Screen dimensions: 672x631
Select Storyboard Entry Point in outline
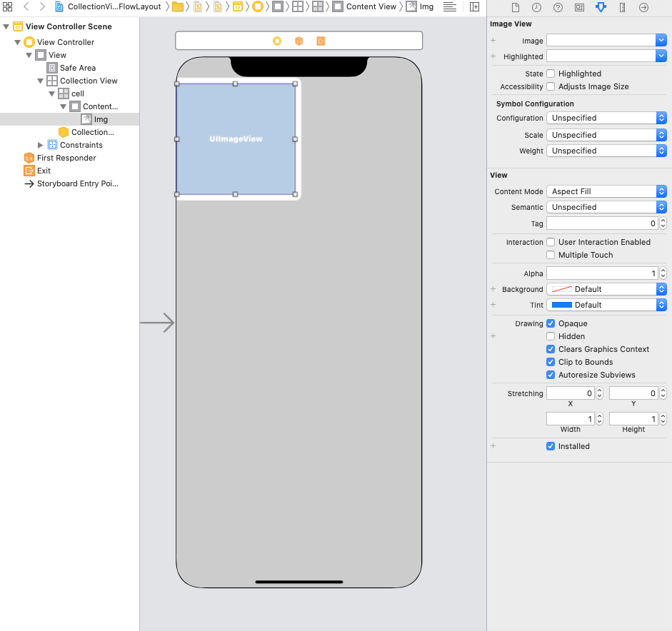77,183
